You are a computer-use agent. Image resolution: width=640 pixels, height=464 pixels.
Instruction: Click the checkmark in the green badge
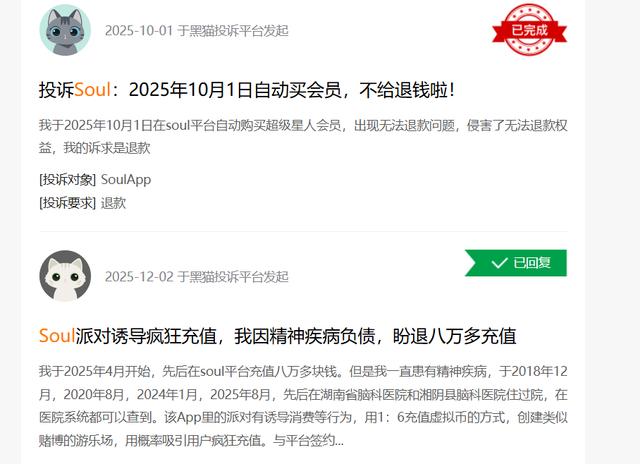pos(500,263)
